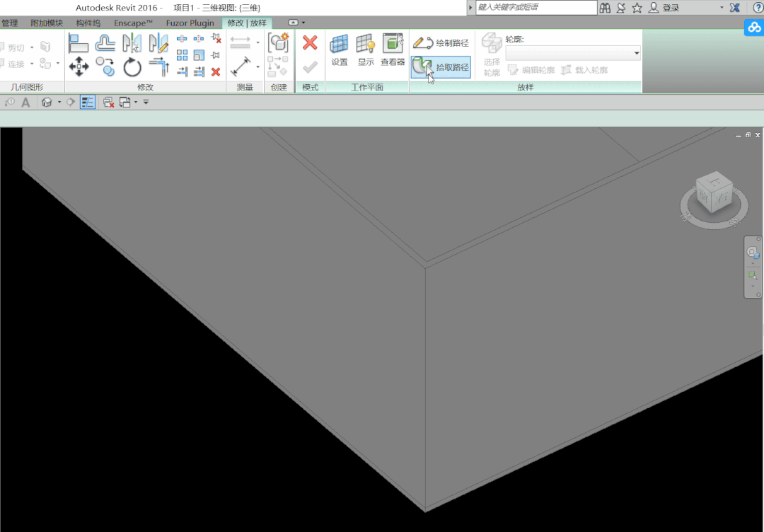Click the Trim/Extend to Corner icon
The height and width of the screenshot is (532, 764).
point(159,66)
